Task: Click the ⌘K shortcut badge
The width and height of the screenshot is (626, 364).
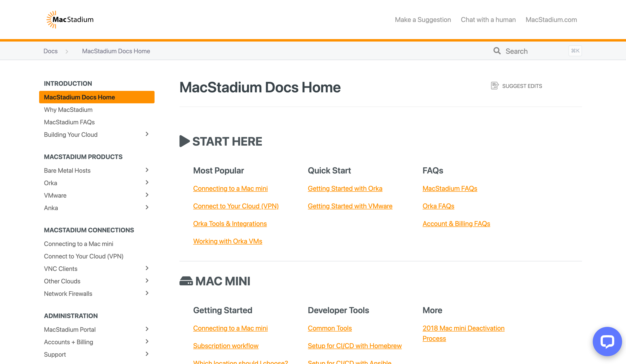Action: tap(575, 51)
